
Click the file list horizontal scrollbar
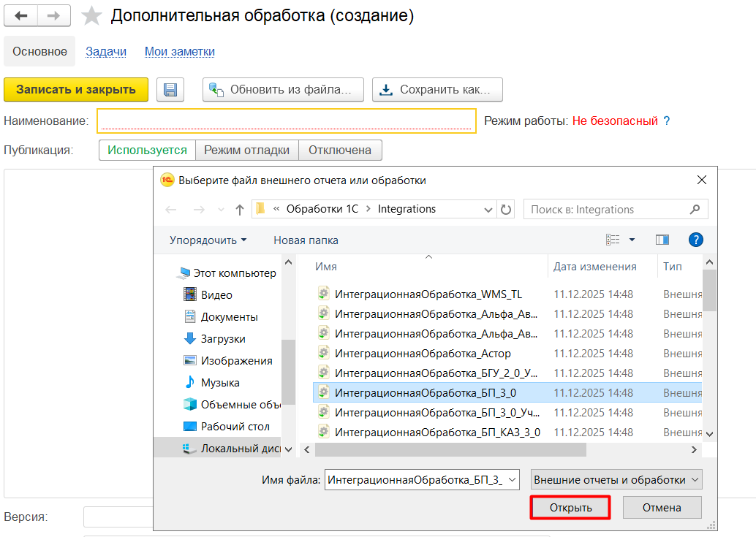click(x=451, y=449)
